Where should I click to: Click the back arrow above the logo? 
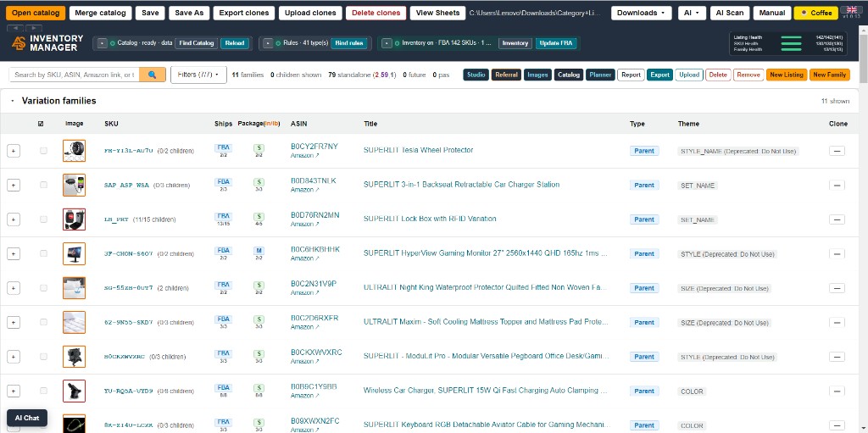16,28
